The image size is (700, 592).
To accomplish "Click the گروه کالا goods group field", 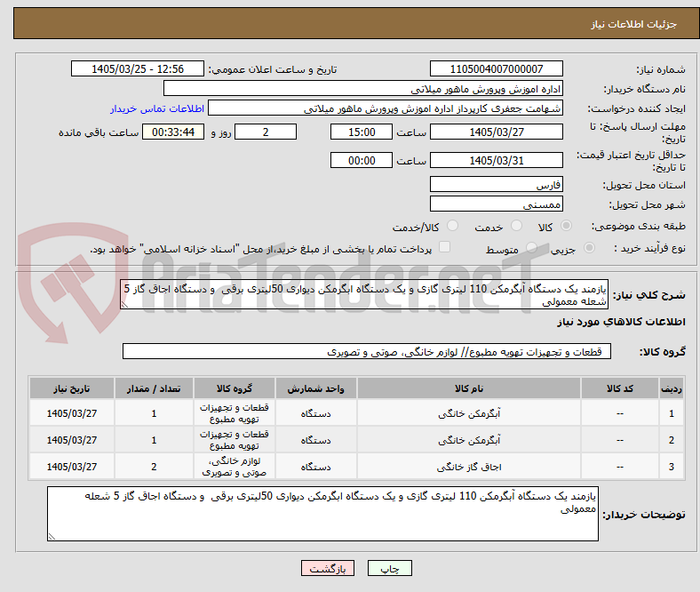I will coord(367,352).
